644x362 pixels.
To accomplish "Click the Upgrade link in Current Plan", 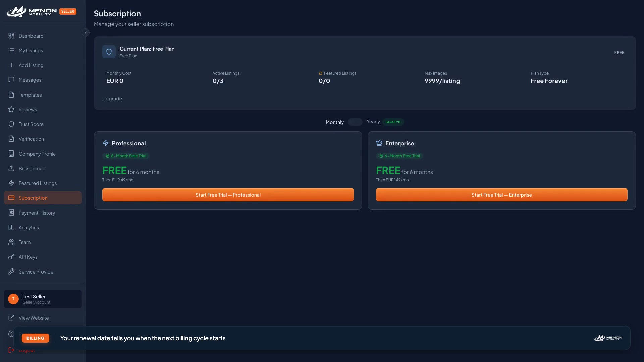I will (112, 99).
